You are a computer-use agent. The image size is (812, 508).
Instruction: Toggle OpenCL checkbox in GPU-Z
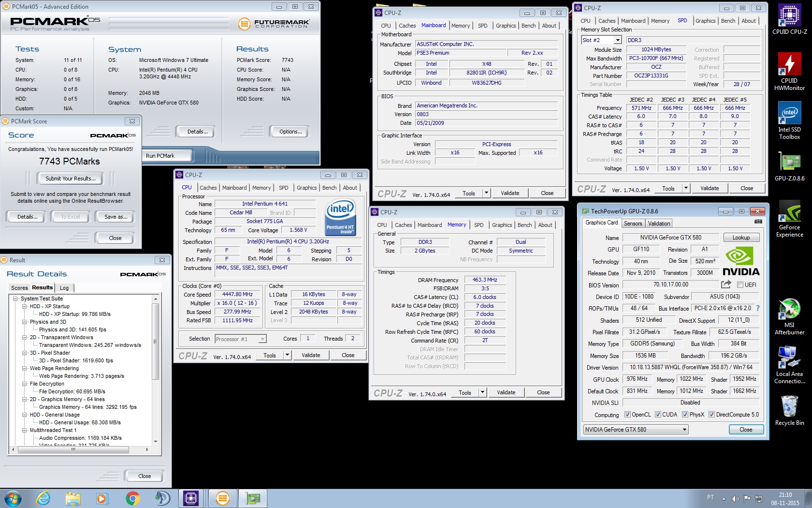[627, 414]
